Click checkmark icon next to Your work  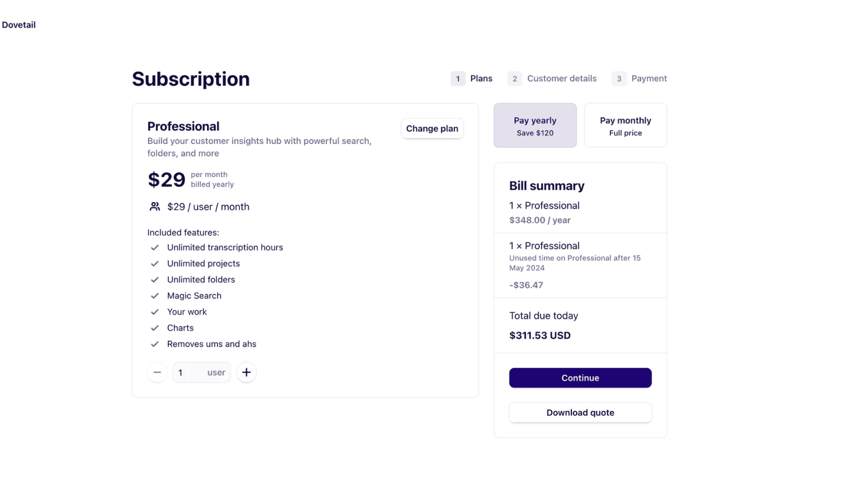pos(155,312)
